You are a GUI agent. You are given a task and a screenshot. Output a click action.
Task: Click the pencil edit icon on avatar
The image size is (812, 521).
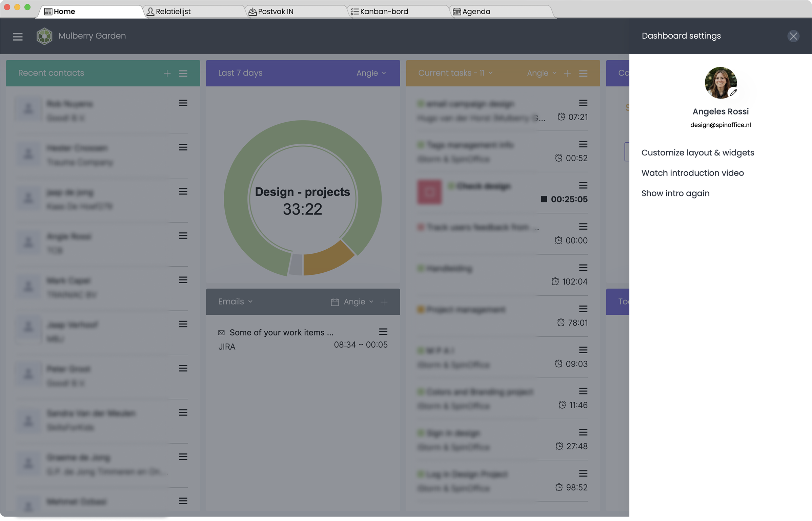click(733, 92)
